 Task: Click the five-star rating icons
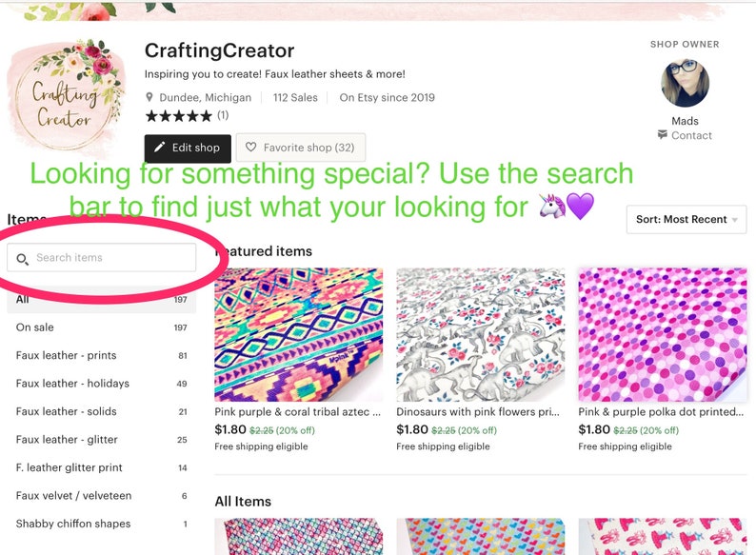click(178, 116)
